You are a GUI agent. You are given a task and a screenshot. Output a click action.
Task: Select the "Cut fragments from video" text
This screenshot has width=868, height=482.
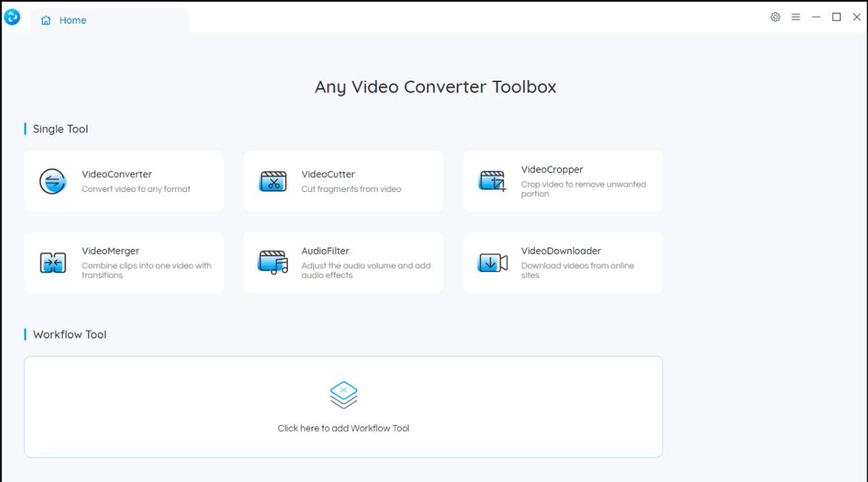click(x=351, y=190)
